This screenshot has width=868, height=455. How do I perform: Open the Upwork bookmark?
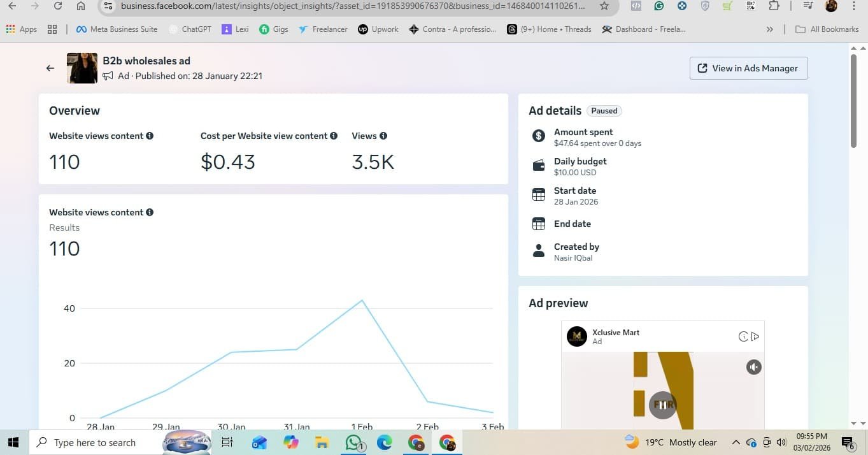(x=378, y=29)
